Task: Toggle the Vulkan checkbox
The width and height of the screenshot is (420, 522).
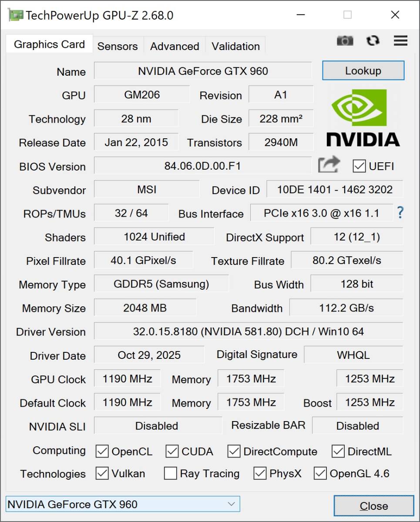Action: click(x=102, y=473)
